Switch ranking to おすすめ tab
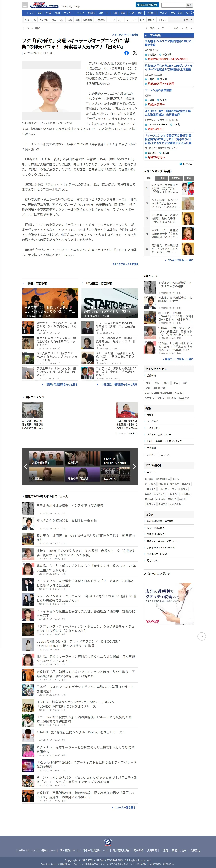This screenshot has height=868, width=216. (175, 178)
